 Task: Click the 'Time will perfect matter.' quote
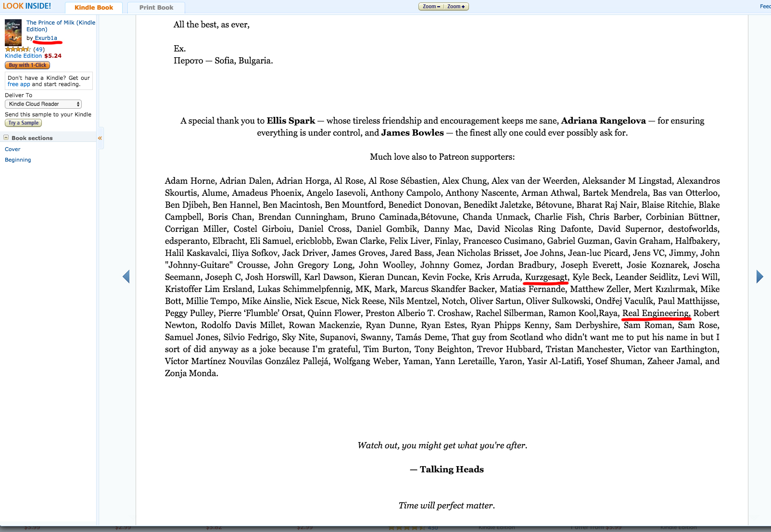coord(447,506)
